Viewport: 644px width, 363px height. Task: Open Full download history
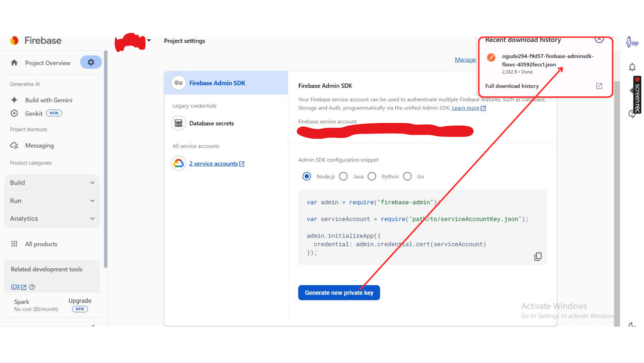pos(512,86)
